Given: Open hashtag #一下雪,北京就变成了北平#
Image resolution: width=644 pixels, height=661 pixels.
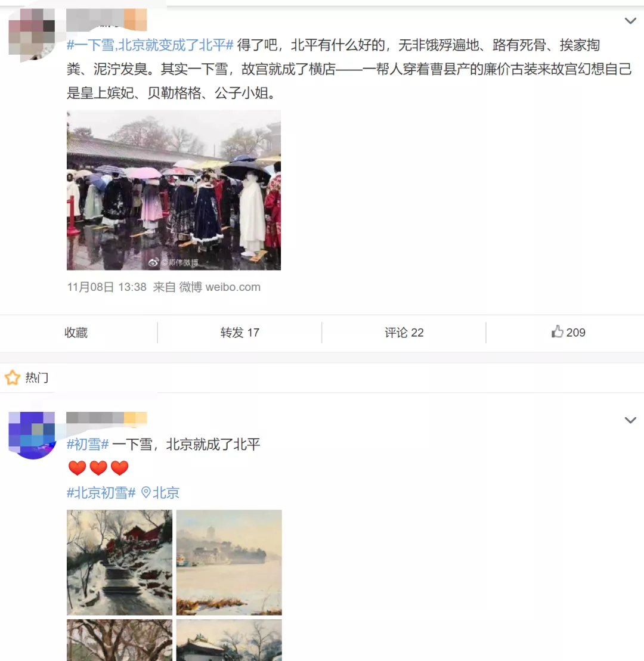Looking at the screenshot, I should 150,45.
